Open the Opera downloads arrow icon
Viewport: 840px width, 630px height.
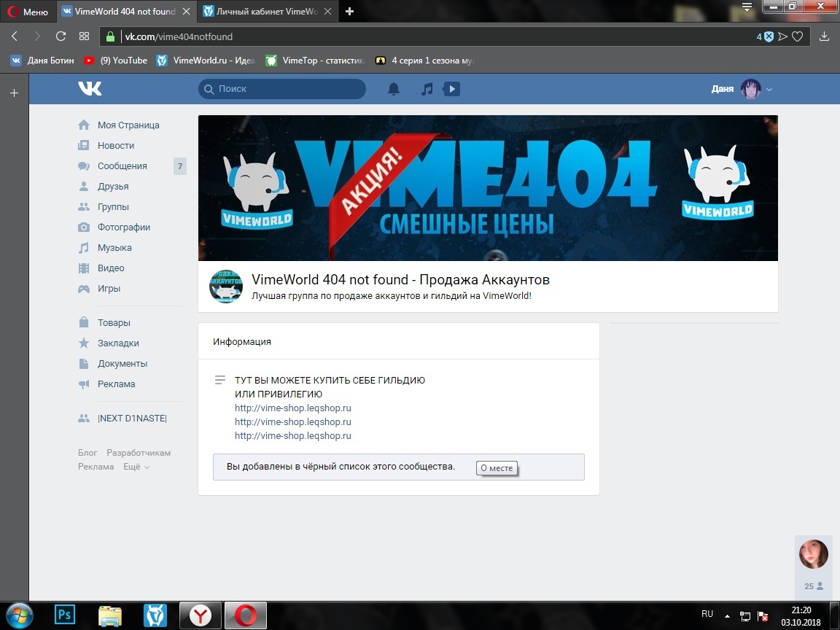[x=825, y=36]
